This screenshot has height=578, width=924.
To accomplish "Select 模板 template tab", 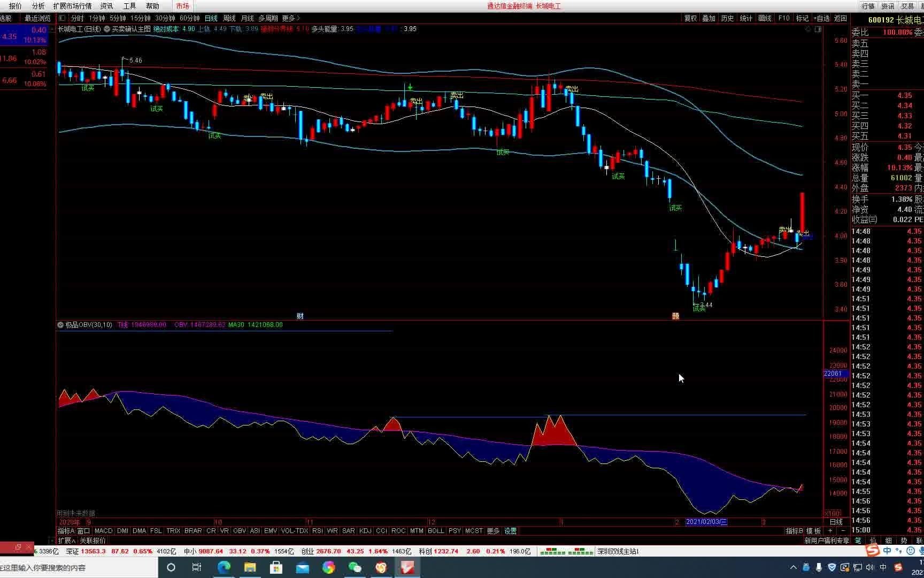I will [813, 531].
